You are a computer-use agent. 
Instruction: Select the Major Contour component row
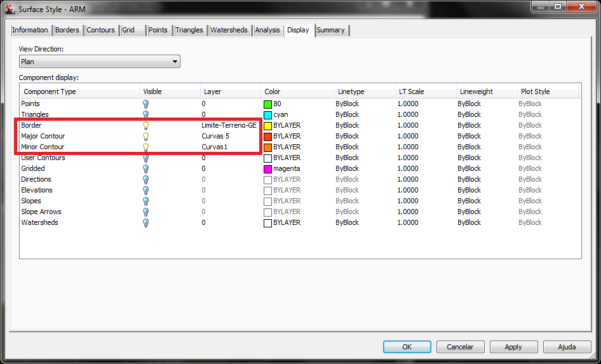tap(43, 136)
